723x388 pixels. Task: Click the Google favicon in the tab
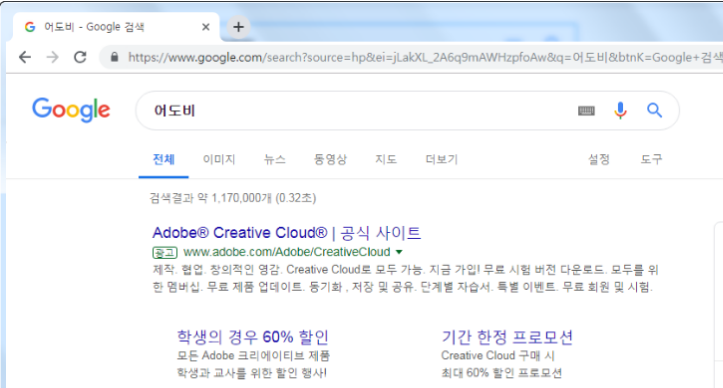point(30,27)
